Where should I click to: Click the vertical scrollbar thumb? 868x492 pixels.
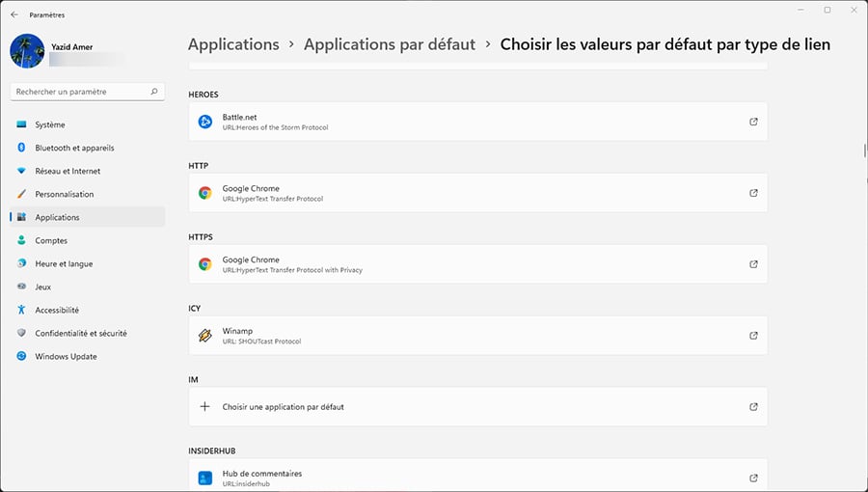coord(865,150)
